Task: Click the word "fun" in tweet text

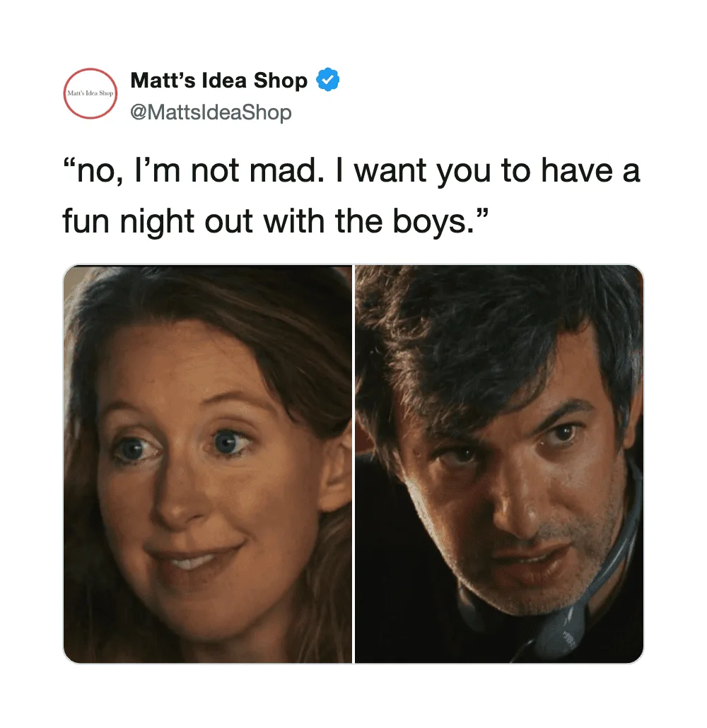Action: [x=86, y=221]
